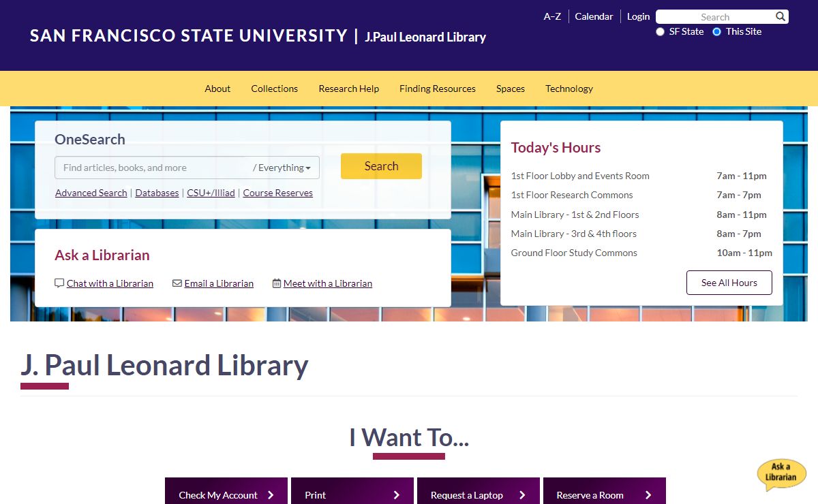This screenshot has height=504, width=818.
Task: Open the Everything scope dropdown in OneSearch
Action: (282, 168)
